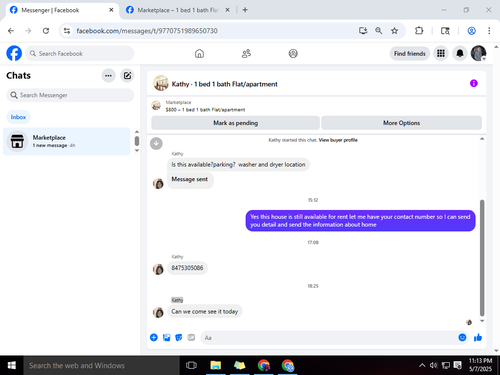Screen dimensions: 500x375
Task: Reload the page
Action: click(x=46, y=31)
